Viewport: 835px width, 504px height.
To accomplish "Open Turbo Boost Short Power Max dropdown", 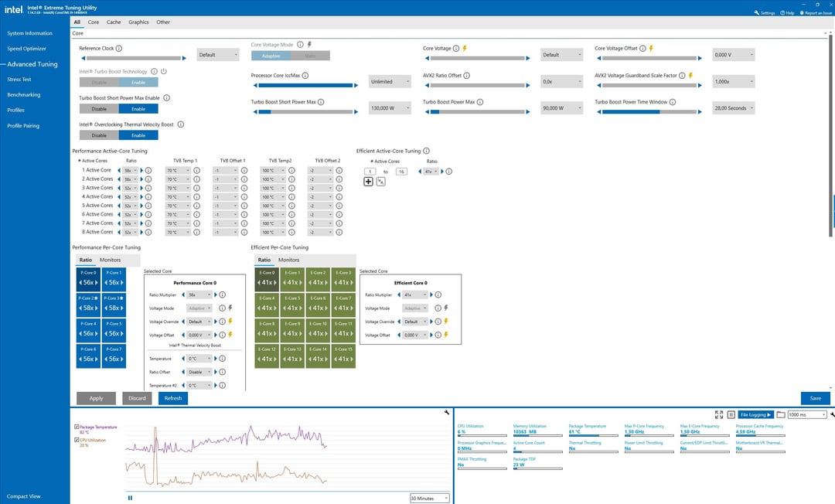I will tap(390, 108).
